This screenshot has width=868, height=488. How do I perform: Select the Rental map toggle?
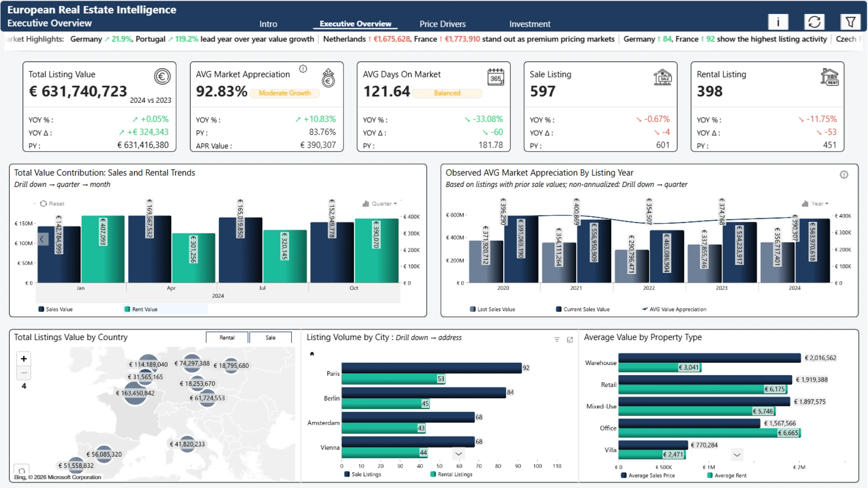tap(227, 338)
